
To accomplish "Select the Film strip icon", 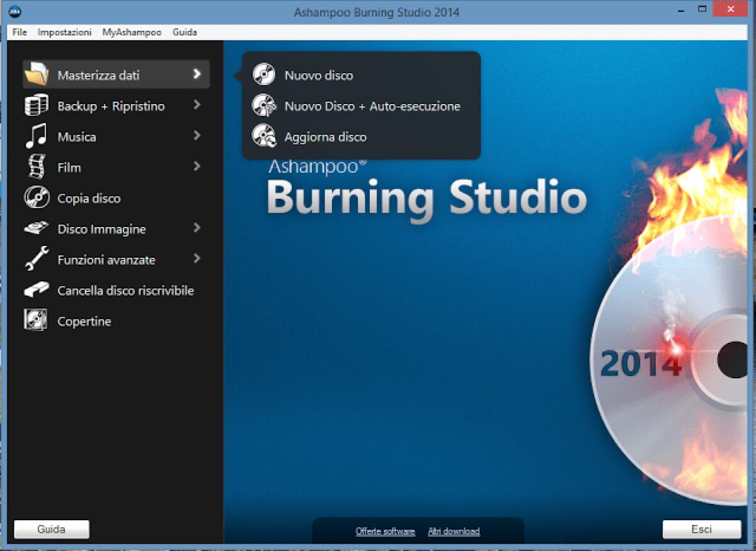I will coord(37,167).
